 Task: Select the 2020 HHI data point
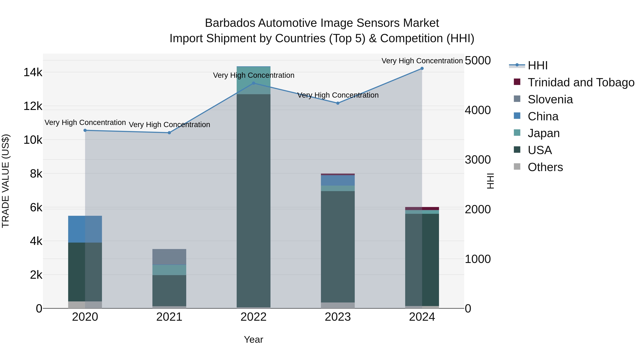(x=85, y=130)
